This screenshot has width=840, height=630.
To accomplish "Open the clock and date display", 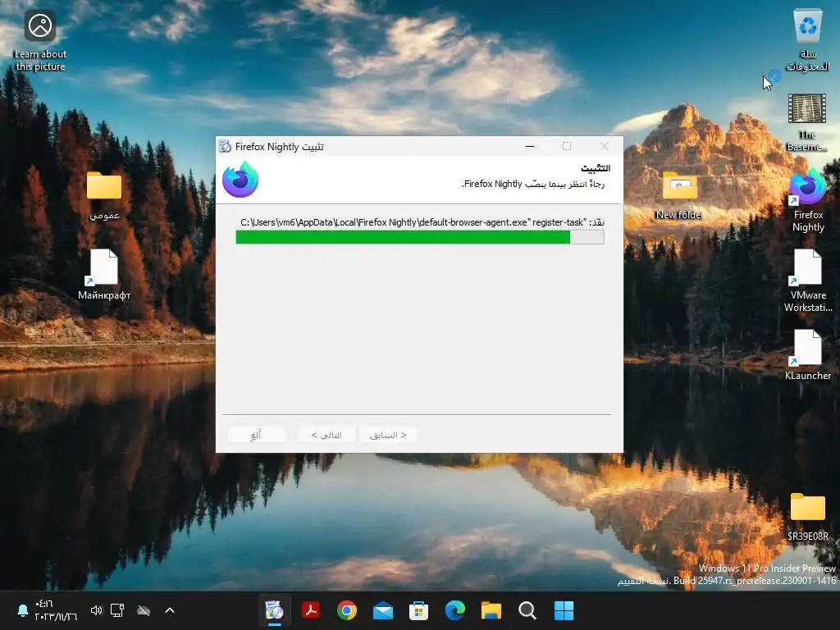I will point(56,610).
